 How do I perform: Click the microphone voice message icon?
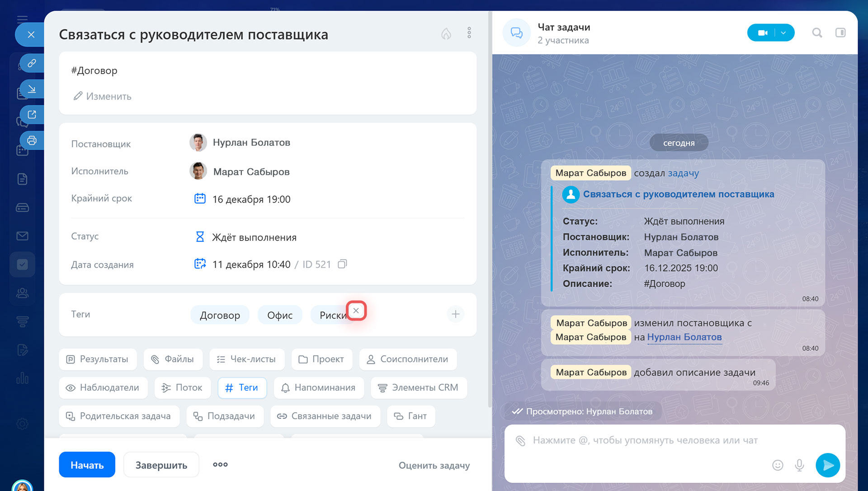(799, 465)
